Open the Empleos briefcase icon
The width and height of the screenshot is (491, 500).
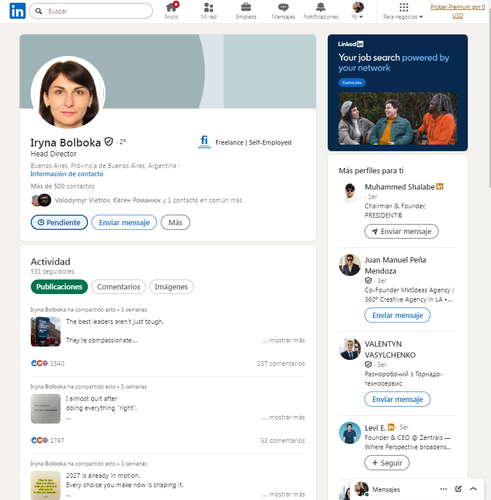click(x=246, y=7)
